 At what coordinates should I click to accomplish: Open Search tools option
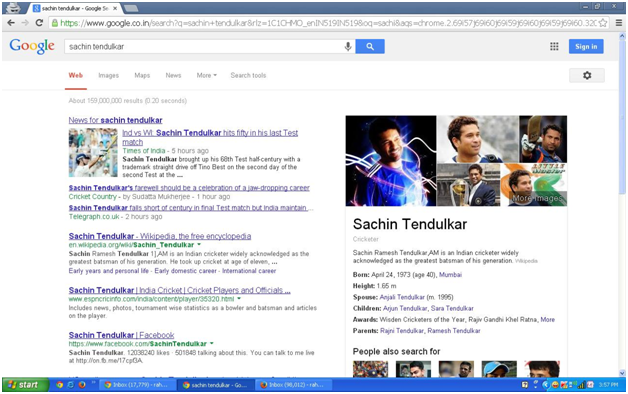click(248, 75)
